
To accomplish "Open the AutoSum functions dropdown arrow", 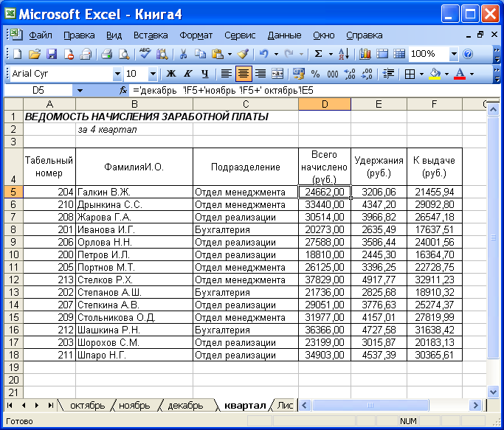I will (x=331, y=54).
